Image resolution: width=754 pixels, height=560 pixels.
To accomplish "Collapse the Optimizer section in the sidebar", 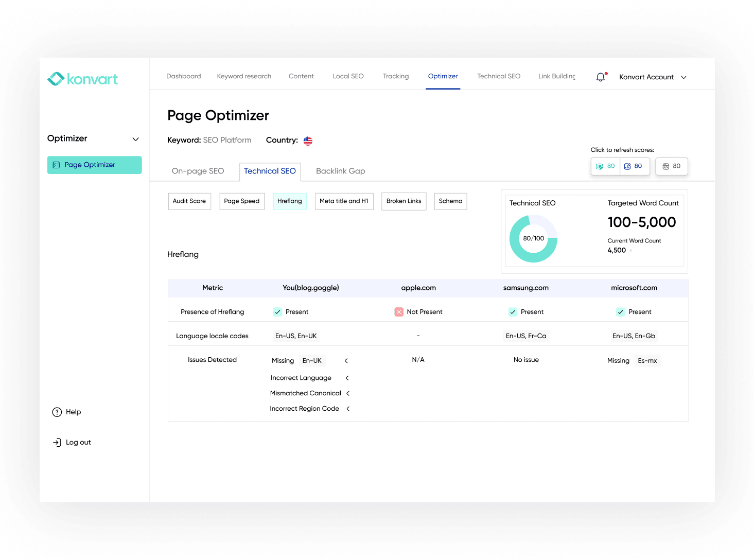I will pos(135,138).
